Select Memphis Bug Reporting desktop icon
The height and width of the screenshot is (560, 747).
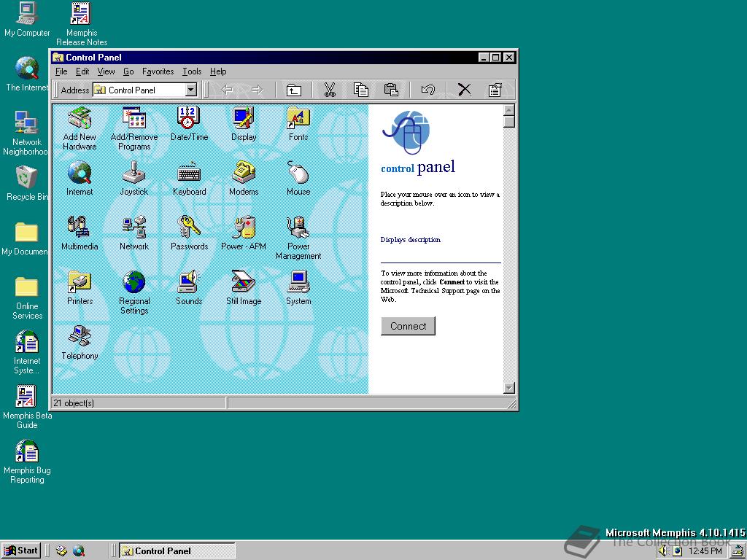[x=27, y=462]
